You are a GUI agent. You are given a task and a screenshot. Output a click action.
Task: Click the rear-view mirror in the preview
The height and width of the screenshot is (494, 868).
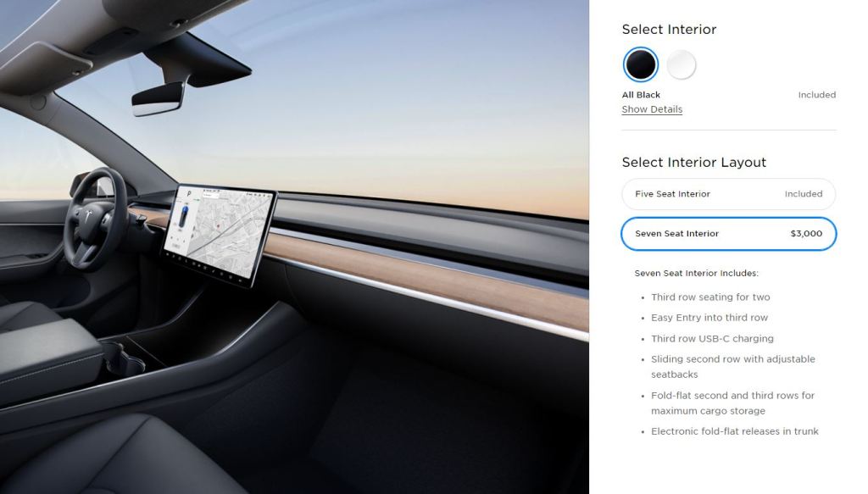pyautogui.click(x=158, y=98)
